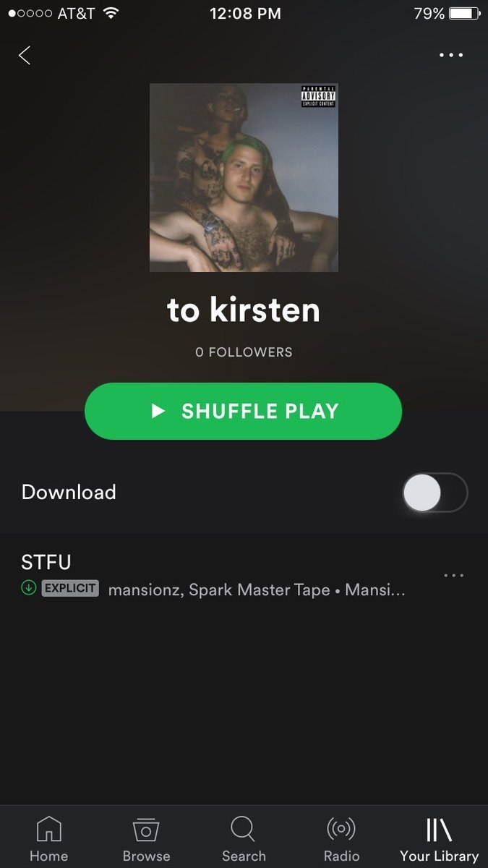Select Your Library tab
This screenshot has height=868, width=488.
tap(439, 839)
